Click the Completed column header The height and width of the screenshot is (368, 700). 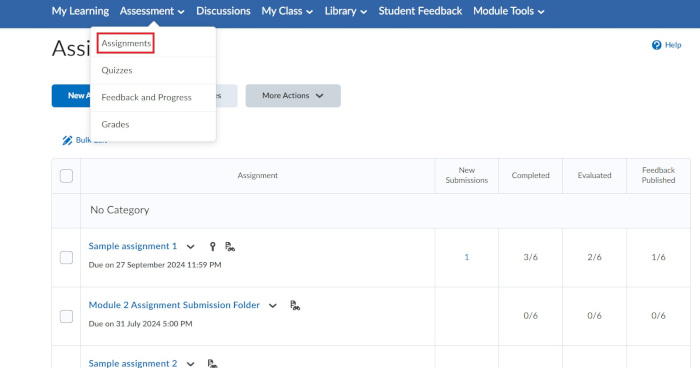click(x=530, y=176)
